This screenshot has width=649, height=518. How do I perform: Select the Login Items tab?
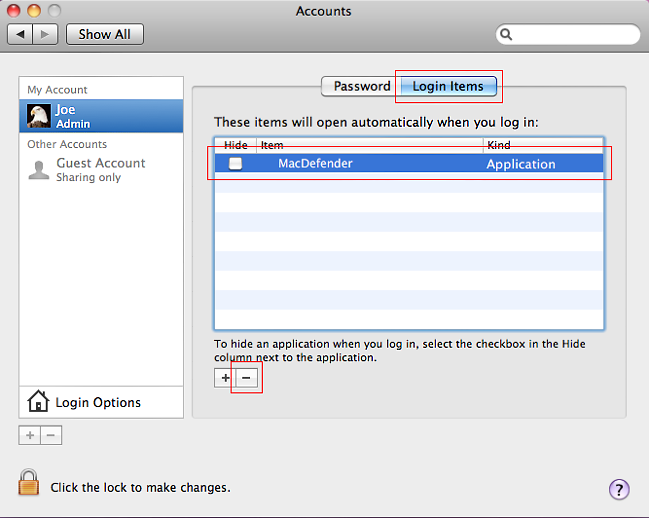pos(447,86)
